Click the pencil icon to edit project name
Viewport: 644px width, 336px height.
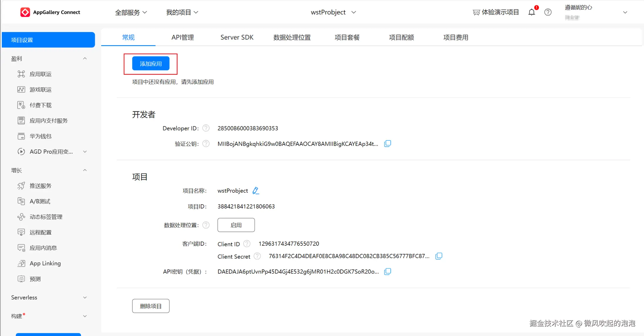pyautogui.click(x=256, y=191)
